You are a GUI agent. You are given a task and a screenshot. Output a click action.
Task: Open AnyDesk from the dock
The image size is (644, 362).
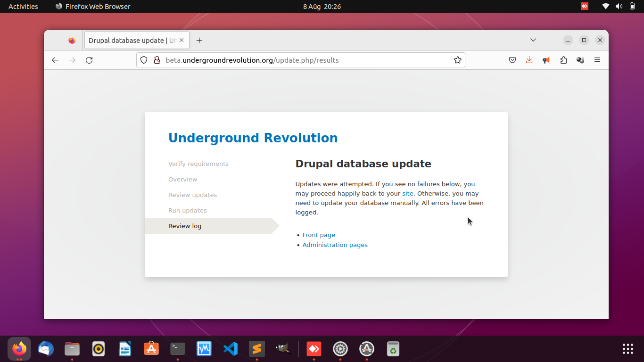[x=314, y=349]
